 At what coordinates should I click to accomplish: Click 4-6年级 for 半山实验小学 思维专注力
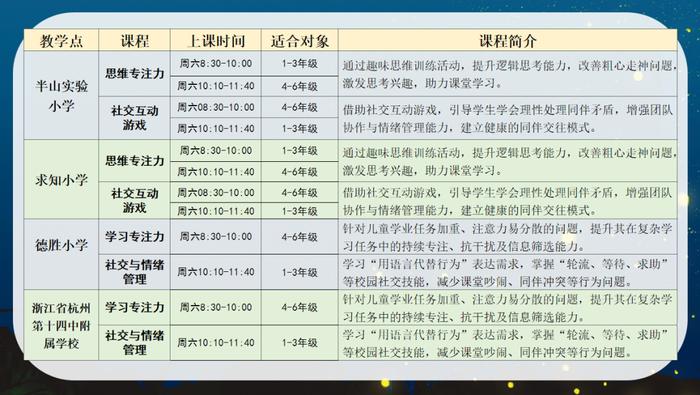point(300,86)
